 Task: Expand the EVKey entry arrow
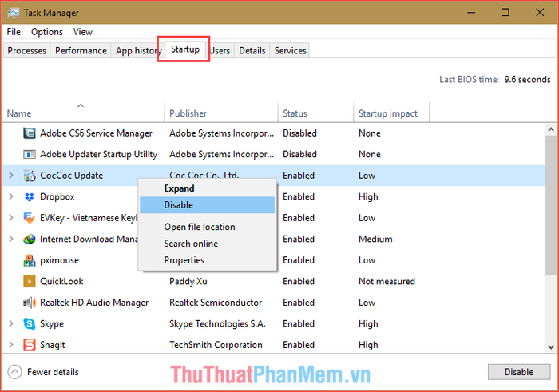(11, 218)
